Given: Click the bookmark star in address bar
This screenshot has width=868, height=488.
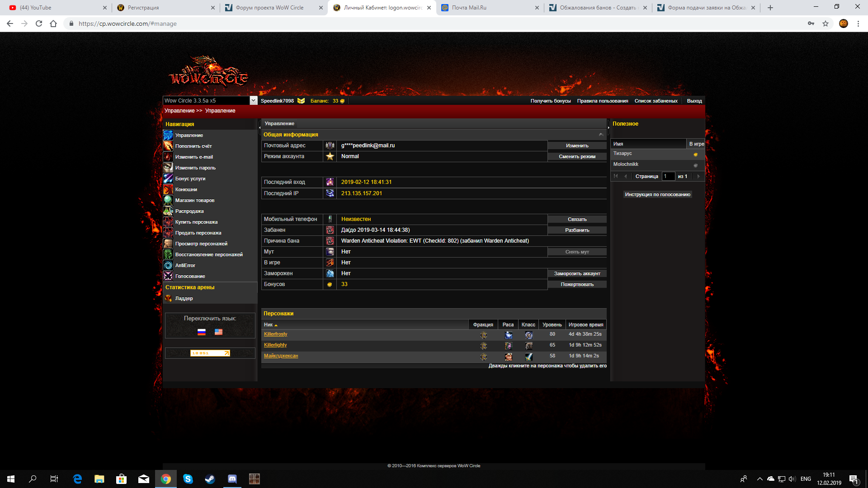Looking at the screenshot, I should [x=826, y=23].
